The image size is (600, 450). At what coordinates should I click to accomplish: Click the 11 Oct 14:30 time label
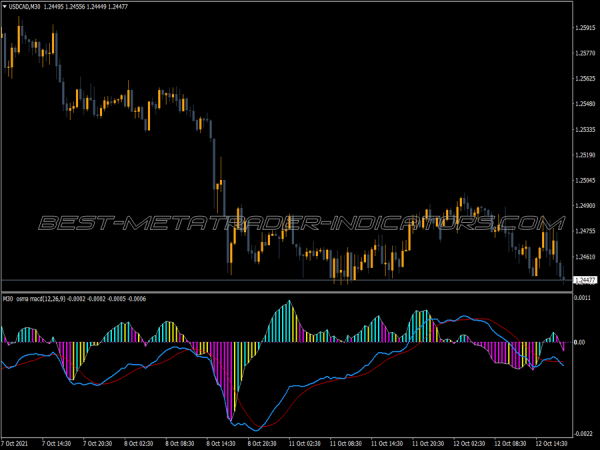387,443
